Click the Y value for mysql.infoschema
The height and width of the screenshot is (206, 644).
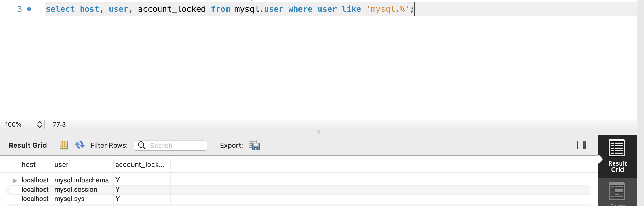click(117, 180)
